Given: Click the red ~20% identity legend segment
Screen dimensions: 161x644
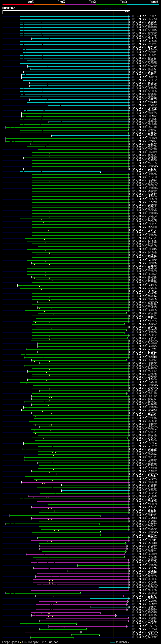Looking at the screenshot, I should click(x=18, y=5).
